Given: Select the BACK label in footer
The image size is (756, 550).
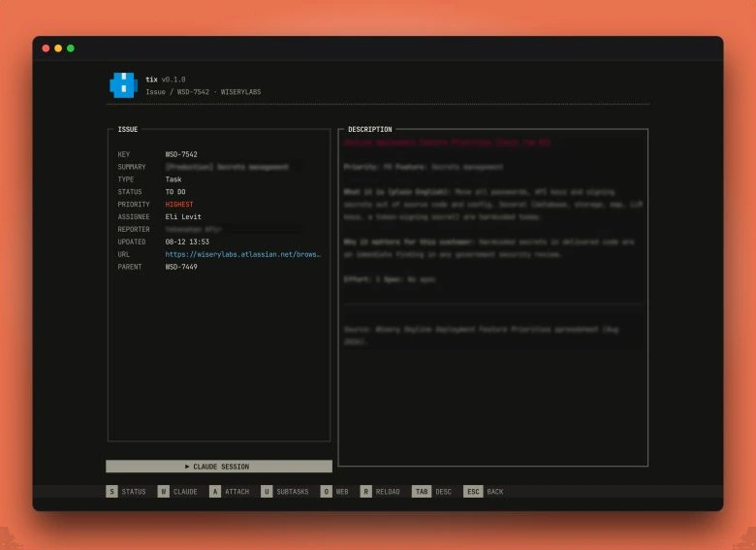Looking at the screenshot, I should tap(495, 492).
